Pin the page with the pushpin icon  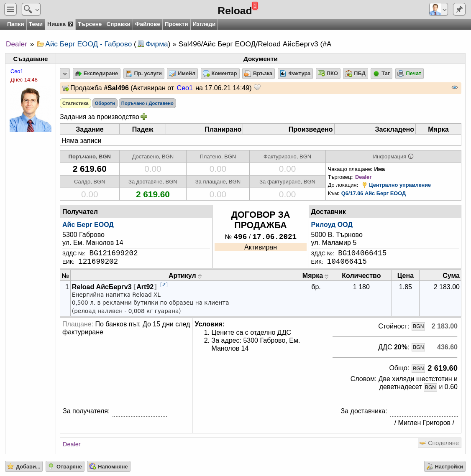pos(459,9)
